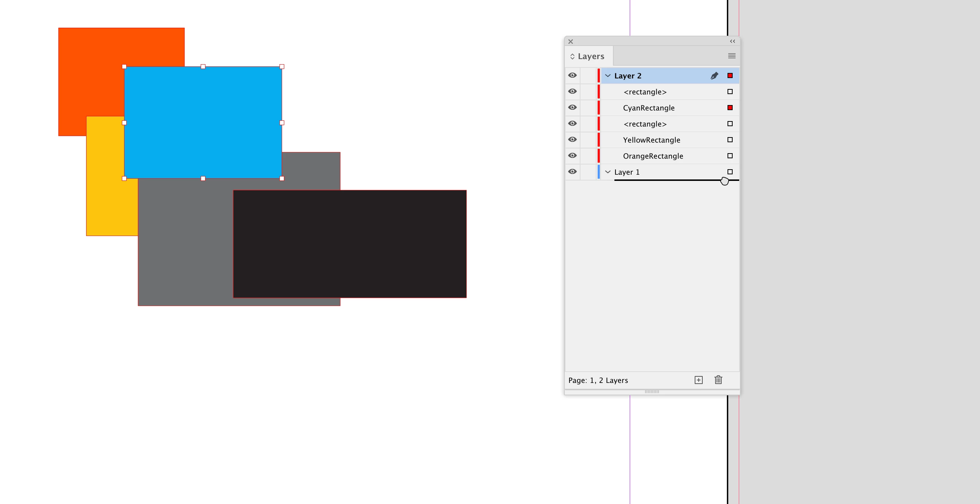Toggle visibility of the CyanRectangle item
980x504 pixels.
click(572, 107)
